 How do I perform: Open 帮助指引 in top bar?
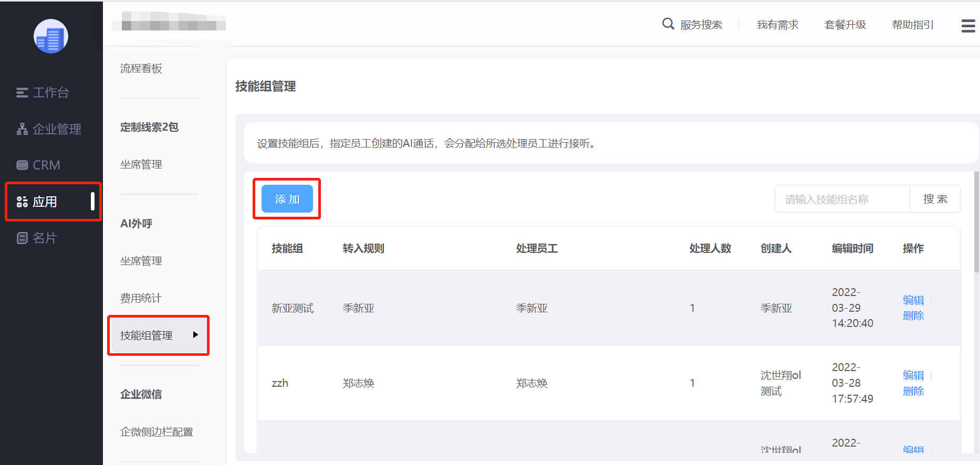pyautogui.click(x=913, y=25)
